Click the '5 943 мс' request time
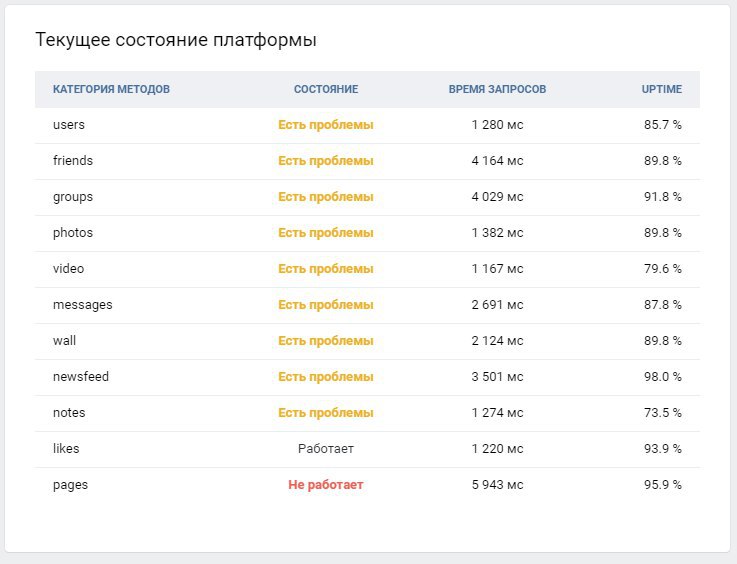Viewport: 737px width, 564px height. tap(497, 485)
